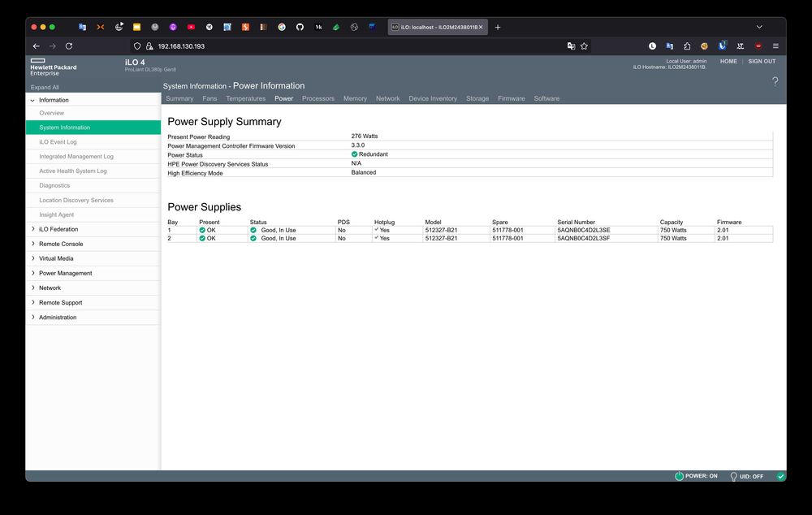Expand the Virtual Media section
Screen dimensions: 812x515
pyautogui.click(x=33, y=258)
